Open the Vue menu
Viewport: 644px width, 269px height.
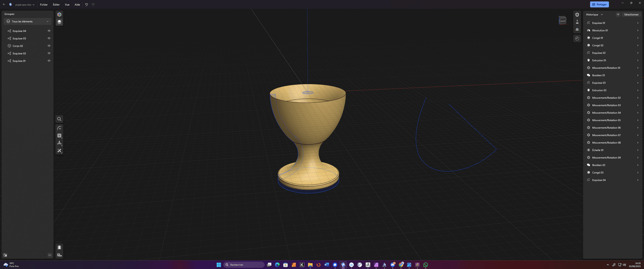(x=67, y=5)
